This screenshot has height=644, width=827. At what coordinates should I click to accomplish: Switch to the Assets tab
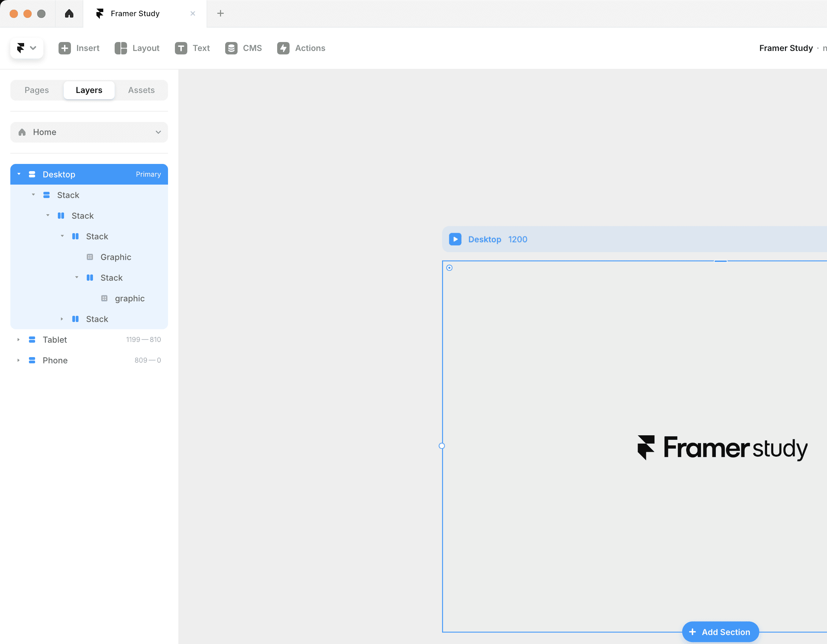[141, 90]
